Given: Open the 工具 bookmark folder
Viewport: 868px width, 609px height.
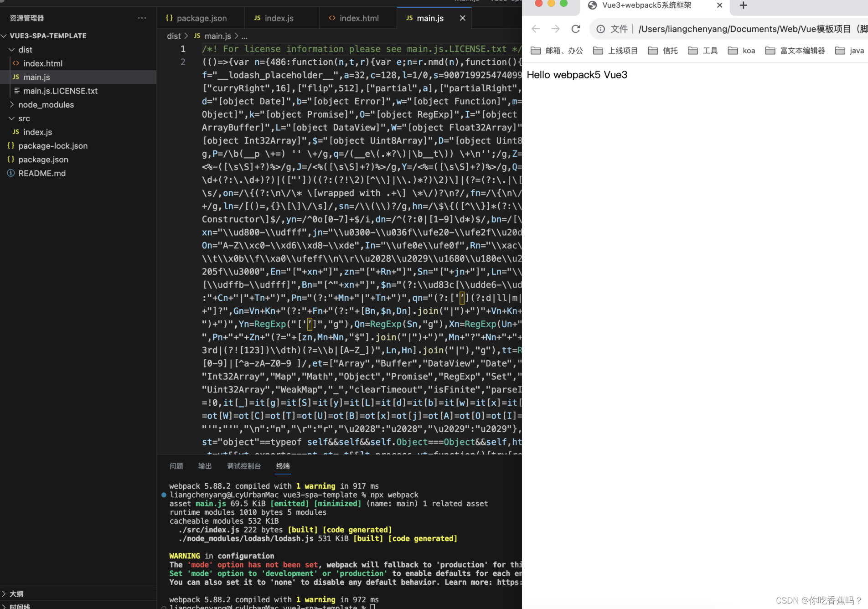Looking at the screenshot, I should point(703,51).
